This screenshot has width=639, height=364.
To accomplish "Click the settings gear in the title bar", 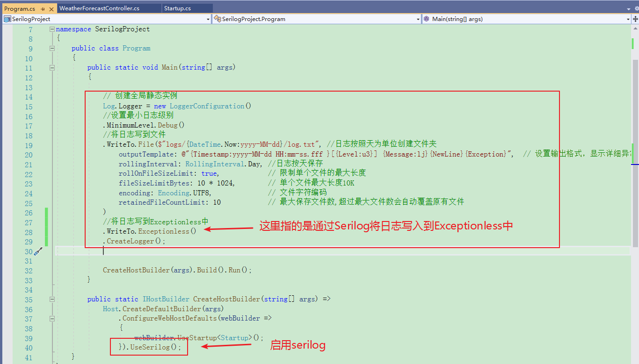I will tap(637, 8).
